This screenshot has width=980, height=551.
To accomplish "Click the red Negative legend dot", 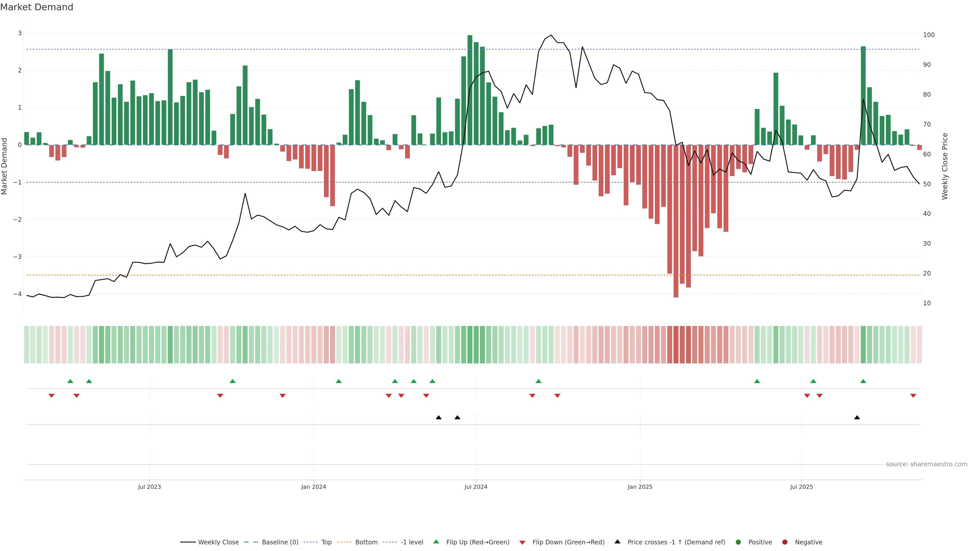I will (x=785, y=542).
